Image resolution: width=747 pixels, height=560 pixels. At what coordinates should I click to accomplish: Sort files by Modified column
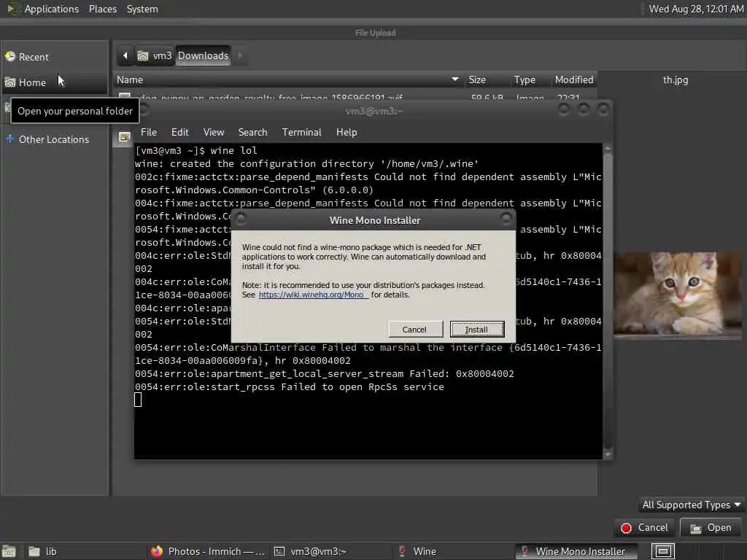pos(574,80)
